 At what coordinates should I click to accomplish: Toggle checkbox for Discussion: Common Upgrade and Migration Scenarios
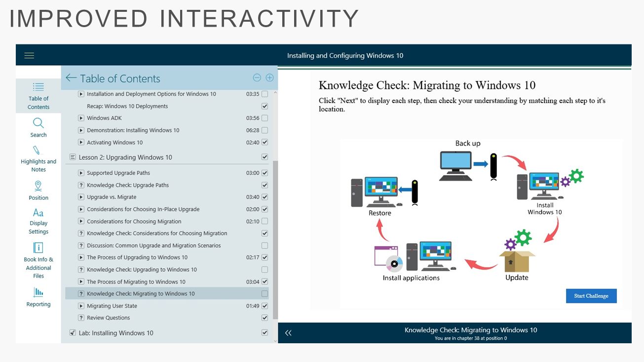(x=265, y=245)
